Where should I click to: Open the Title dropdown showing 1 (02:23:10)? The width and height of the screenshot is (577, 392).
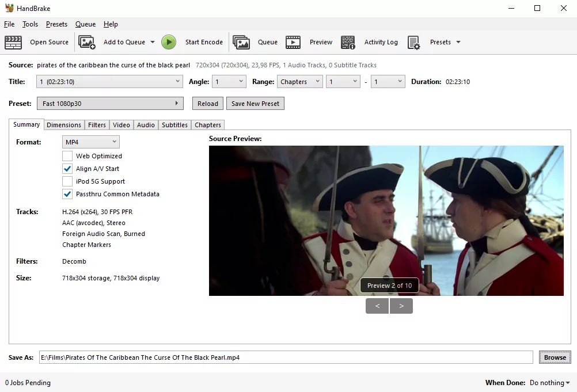pyautogui.click(x=109, y=82)
